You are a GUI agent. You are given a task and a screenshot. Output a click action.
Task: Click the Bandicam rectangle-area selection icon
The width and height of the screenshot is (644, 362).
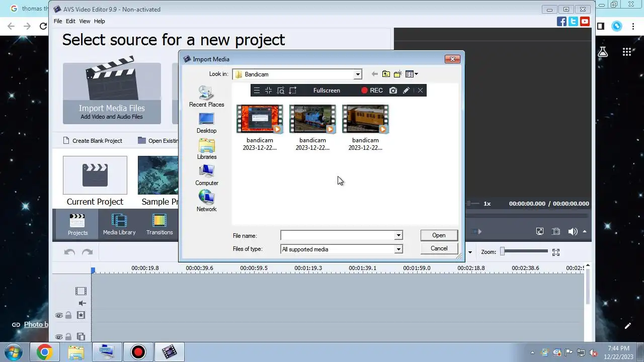click(268, 90)
